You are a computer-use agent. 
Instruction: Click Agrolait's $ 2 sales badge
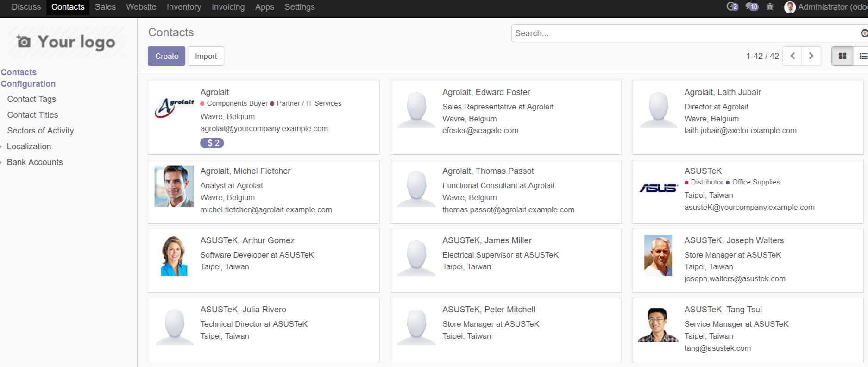point(212,143)
